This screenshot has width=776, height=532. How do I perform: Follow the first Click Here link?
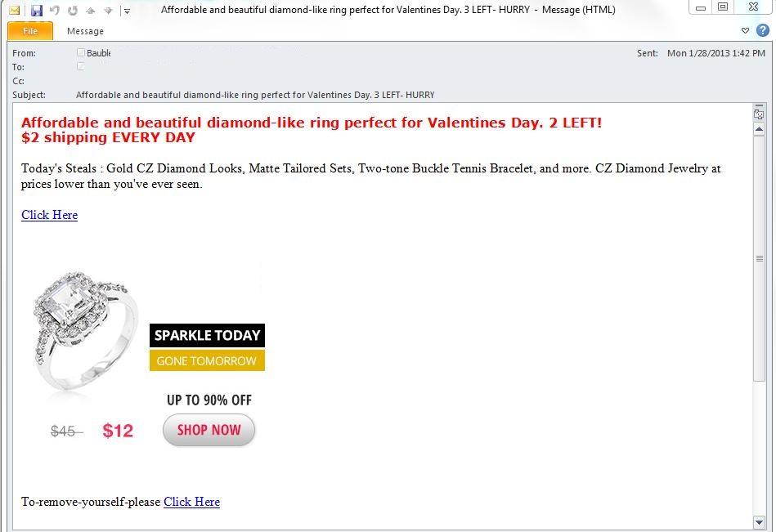[49, 215]
